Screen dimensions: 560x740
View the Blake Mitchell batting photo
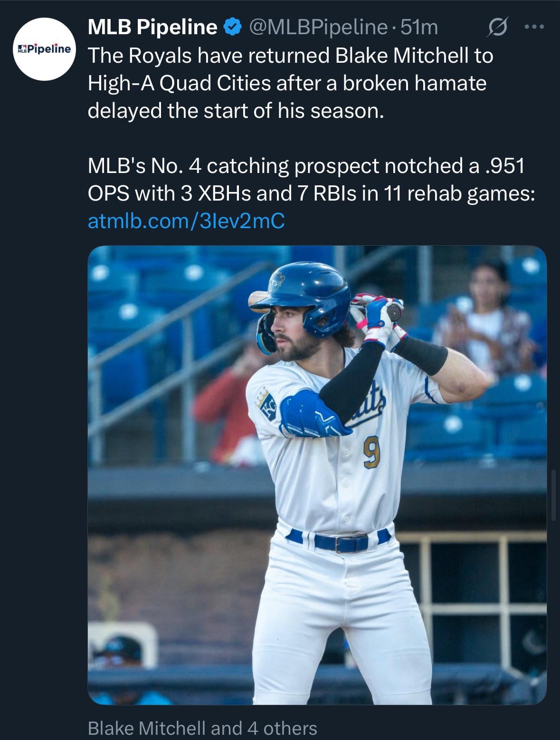(317, 474)
